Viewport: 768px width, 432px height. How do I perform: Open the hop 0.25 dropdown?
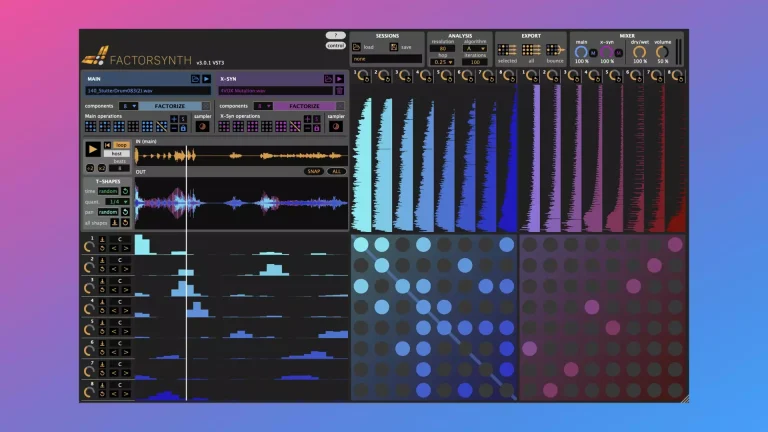coord(441,62)
